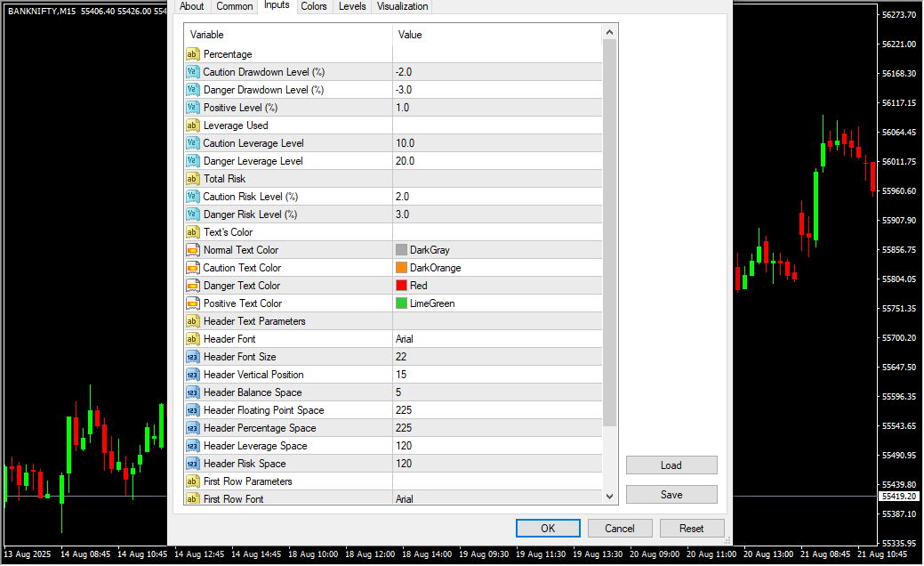
Task: Switch to the Colors tab
Action: tap(313, 6)
